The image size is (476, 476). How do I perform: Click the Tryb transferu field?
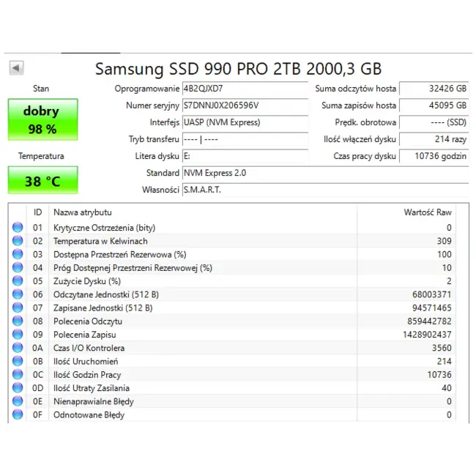(245, 139)
